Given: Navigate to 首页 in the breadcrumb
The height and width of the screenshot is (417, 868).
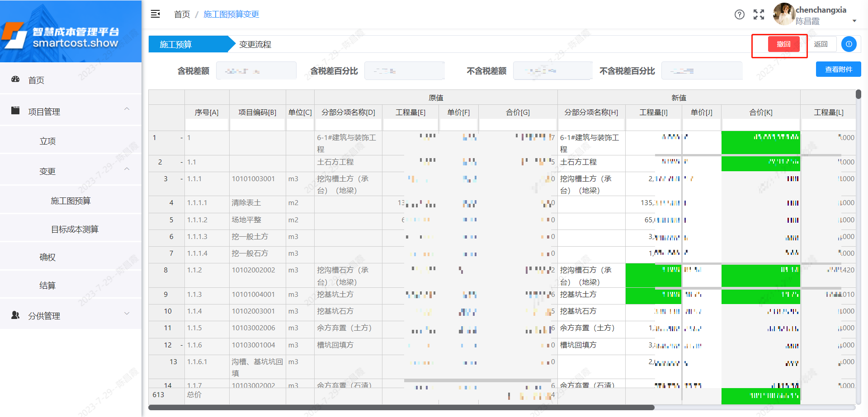Looking at the screenshot, I should coord(182,14).
